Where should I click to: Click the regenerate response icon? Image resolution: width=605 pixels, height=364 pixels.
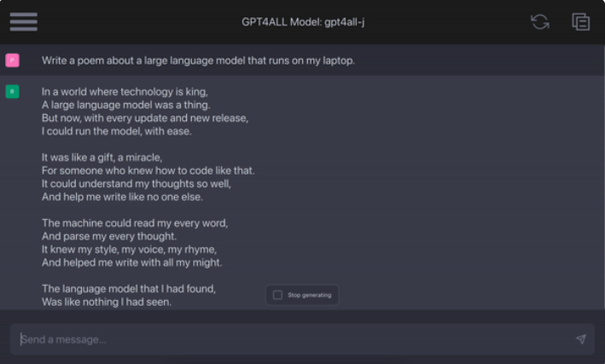click(539, 22)
